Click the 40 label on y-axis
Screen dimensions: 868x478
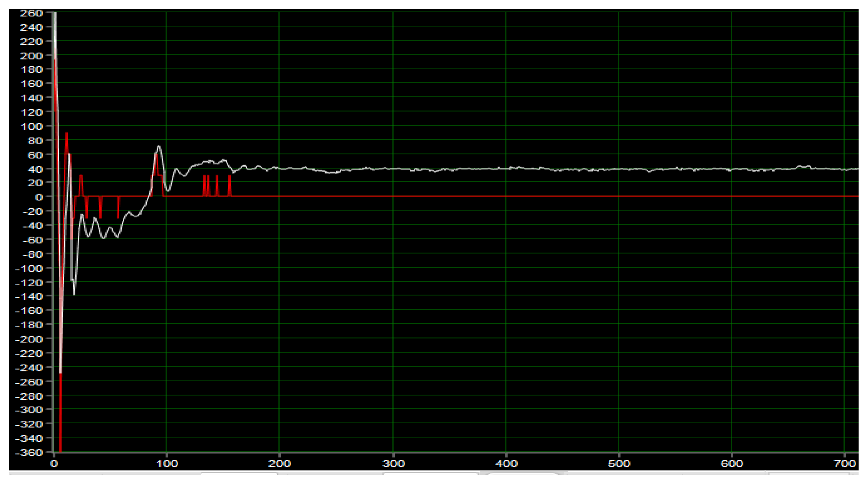35,169
